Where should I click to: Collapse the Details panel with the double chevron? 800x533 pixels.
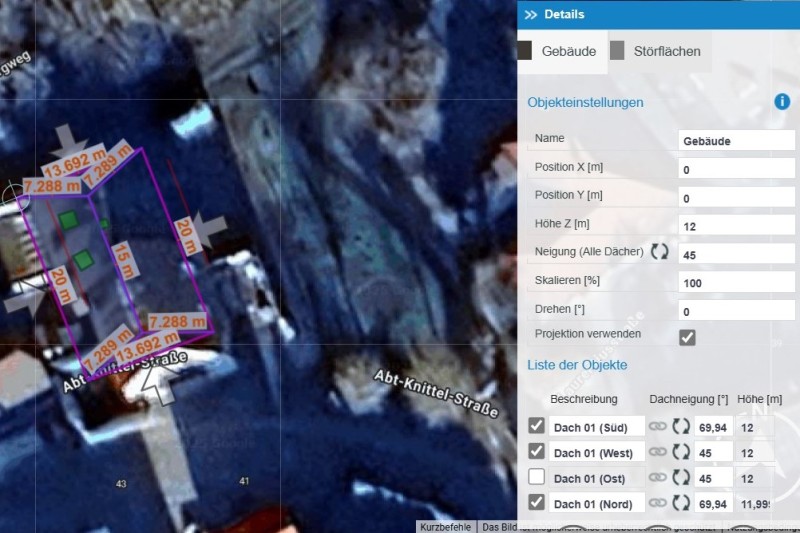point(530,15)
